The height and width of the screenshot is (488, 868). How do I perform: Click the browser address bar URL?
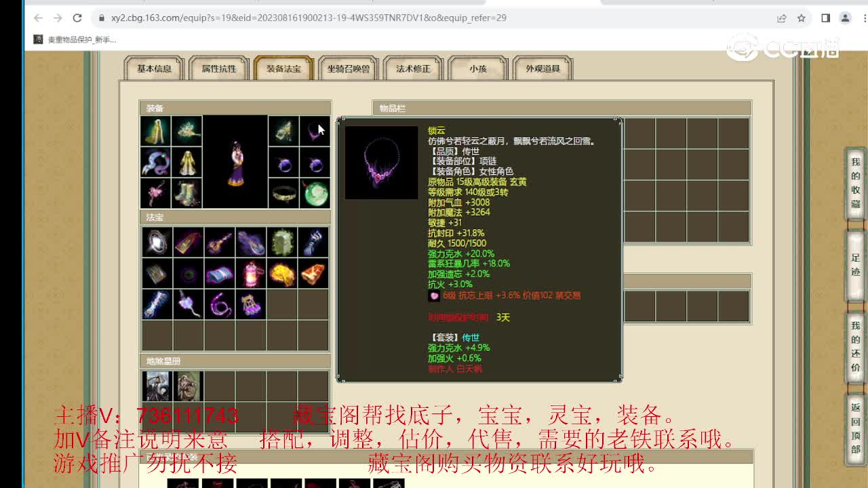[x=309, y=18]
